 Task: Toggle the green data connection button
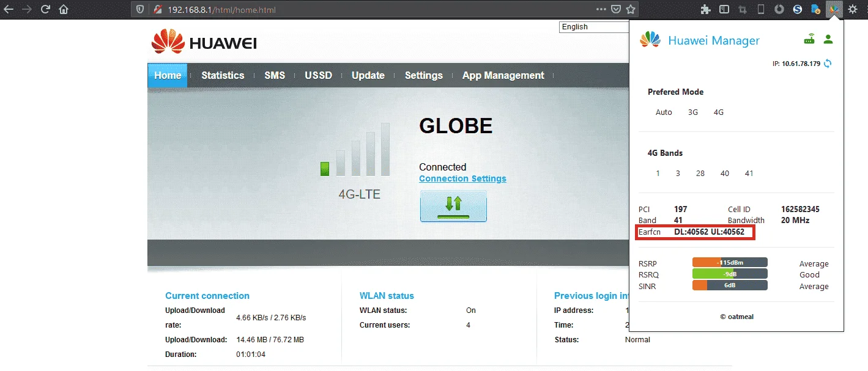click(x=453, y=206)
